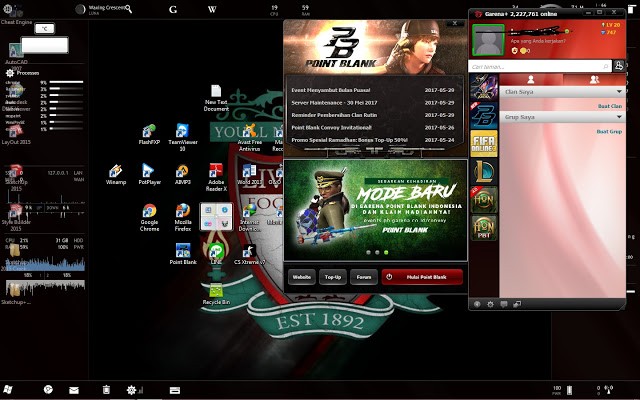Click the Buat Clan link
Viewport: 640px width, 400px height.
[x=610, y=106]
